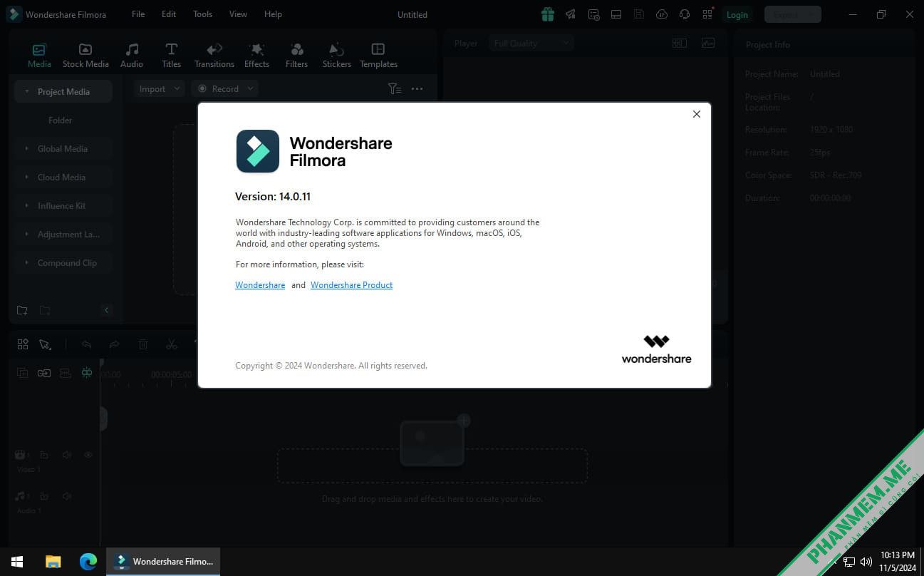Open the Windows Start menu

[17, 562]
